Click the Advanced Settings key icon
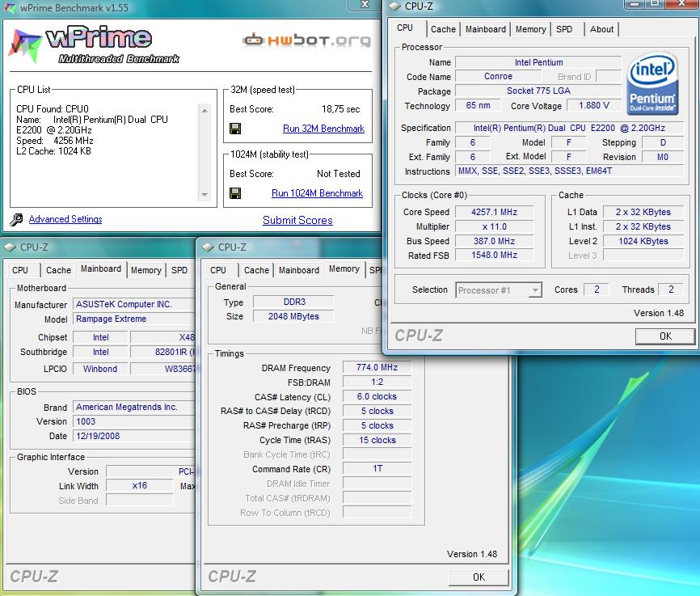The image size is (700, 596). click(16, 219)
